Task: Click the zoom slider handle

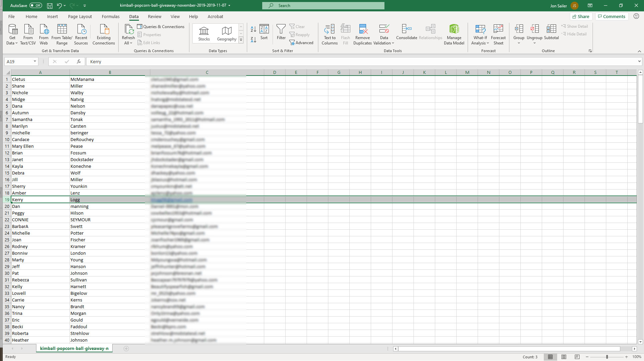Action: 607,357
